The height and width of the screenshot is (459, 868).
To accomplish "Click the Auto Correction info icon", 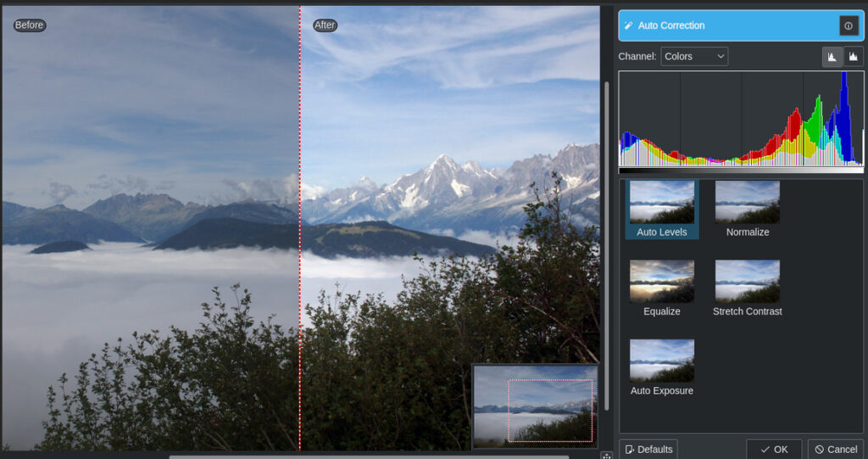I will click(x=849, y=25).
